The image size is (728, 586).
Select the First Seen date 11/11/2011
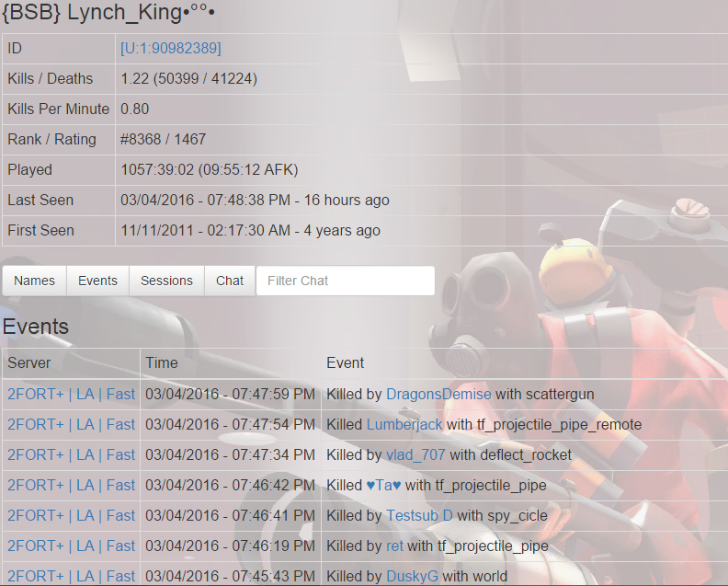(157, 230)
